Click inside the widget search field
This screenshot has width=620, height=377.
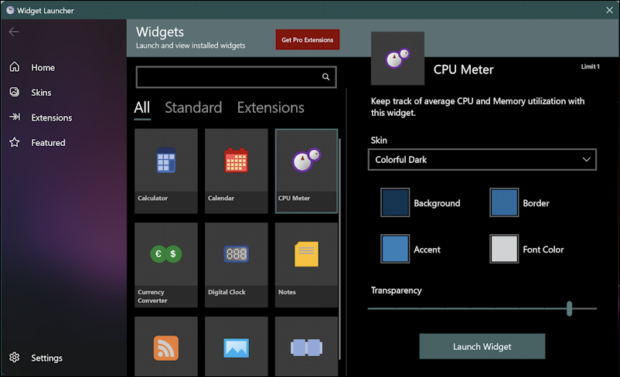click(x=236, y=77)
